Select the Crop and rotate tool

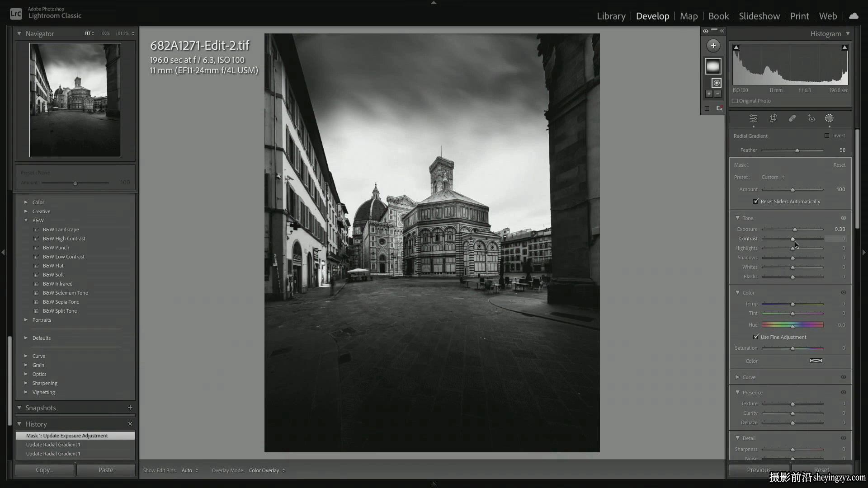click(773, 118)
